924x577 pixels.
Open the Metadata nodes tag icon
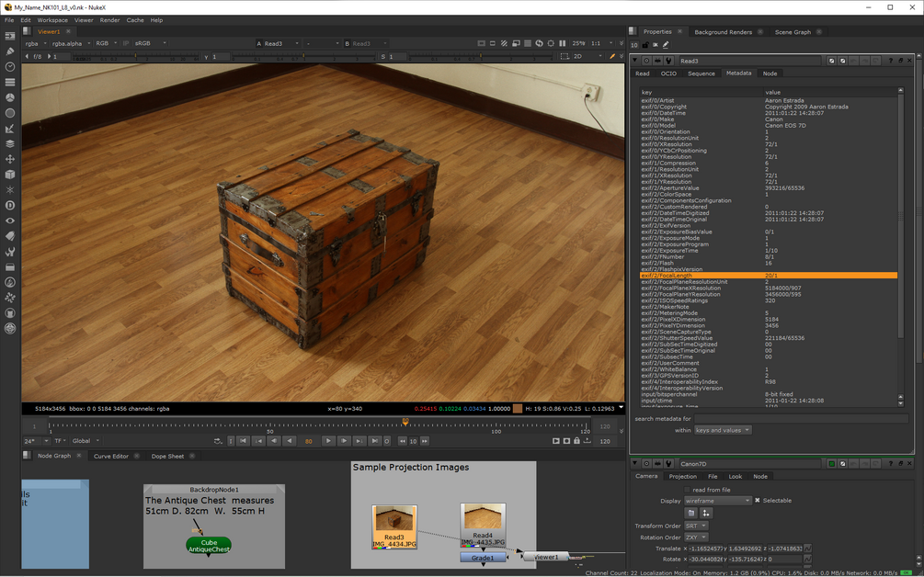click(10, 236)
